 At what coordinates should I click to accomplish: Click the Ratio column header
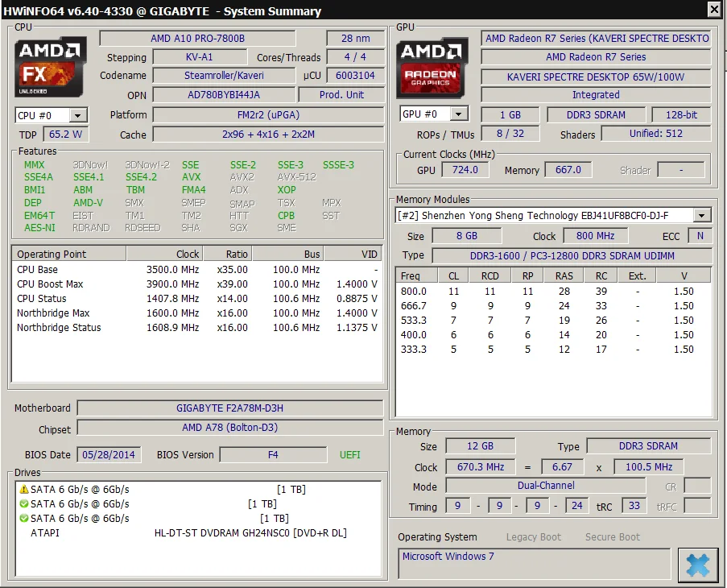[x=228, y=254]
